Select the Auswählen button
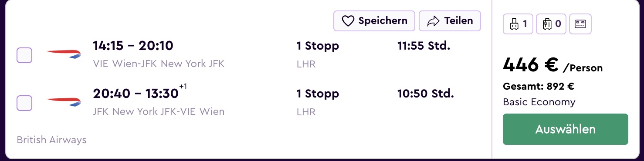 point(566,129)
